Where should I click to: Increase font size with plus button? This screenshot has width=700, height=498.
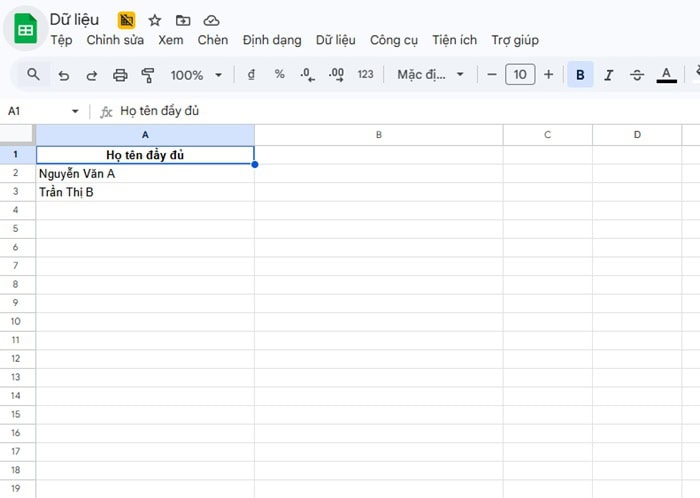pyautogui.click(x=548, y=75)
